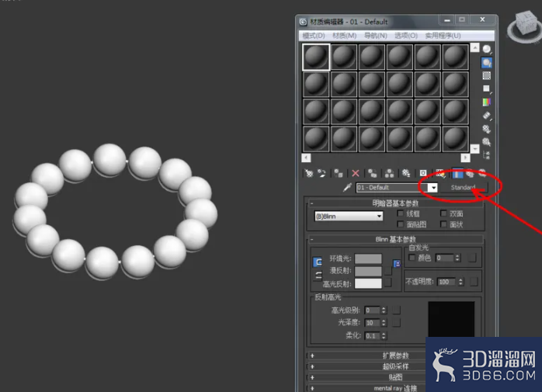Click the 不透明度 spinner arrows
The height and width of the screenshot is (392, 542).
point(460,282)
